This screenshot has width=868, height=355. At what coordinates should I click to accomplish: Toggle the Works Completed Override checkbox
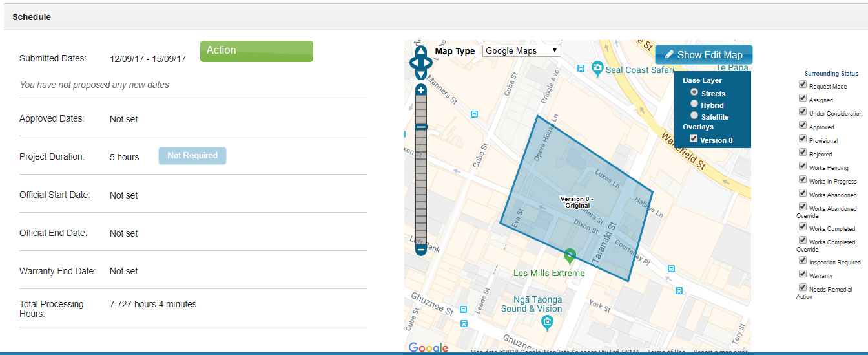click(803, 241)
